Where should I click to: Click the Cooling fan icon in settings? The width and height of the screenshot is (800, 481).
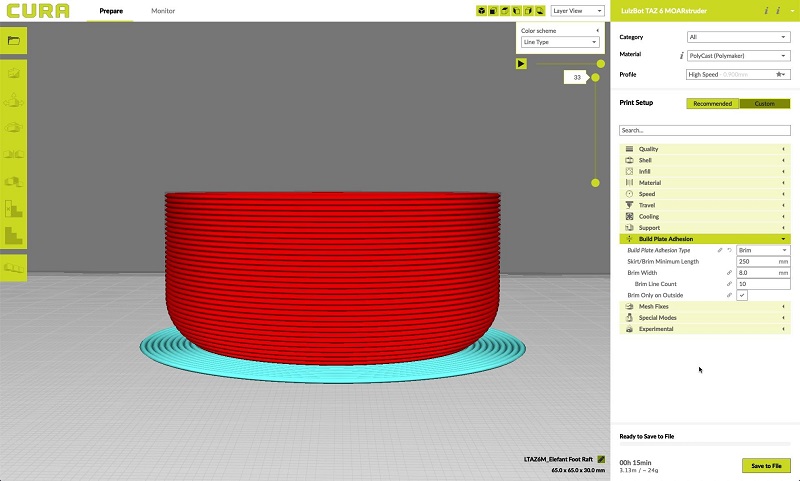[x=629, y=216]
